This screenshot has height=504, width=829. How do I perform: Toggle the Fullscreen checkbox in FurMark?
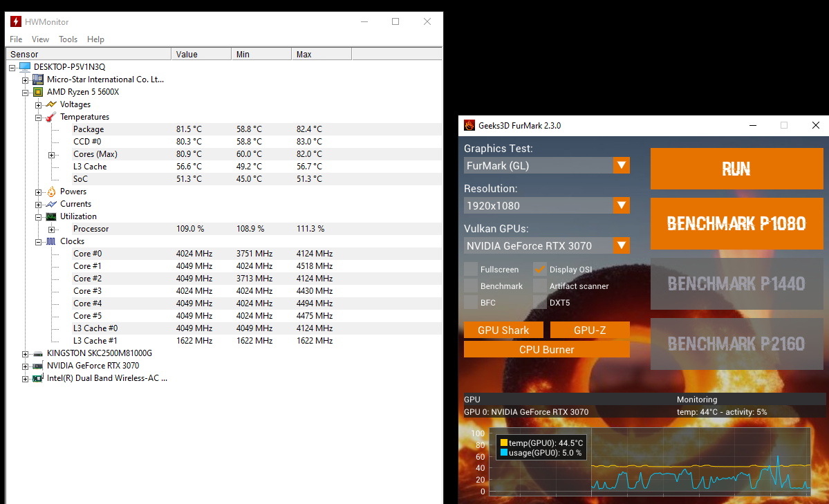[x=471, y=269]
